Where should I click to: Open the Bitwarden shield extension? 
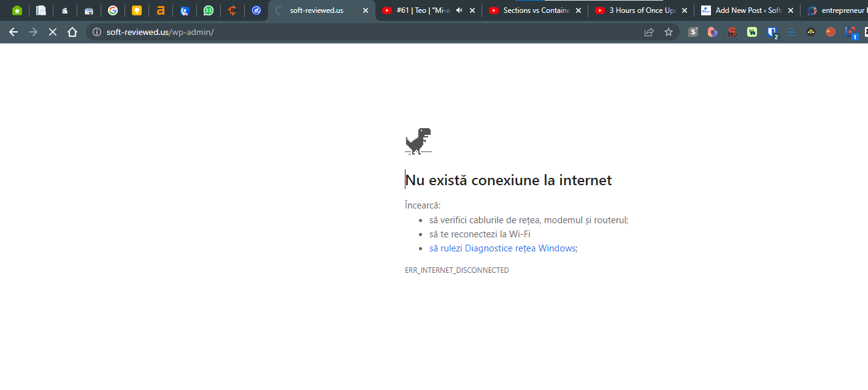pyautogui.click(x=772, y=32)
